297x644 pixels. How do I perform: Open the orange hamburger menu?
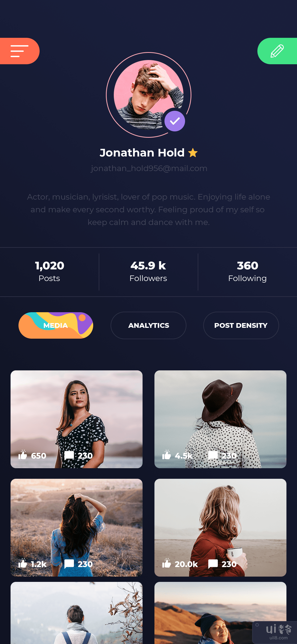pos(20,51)
